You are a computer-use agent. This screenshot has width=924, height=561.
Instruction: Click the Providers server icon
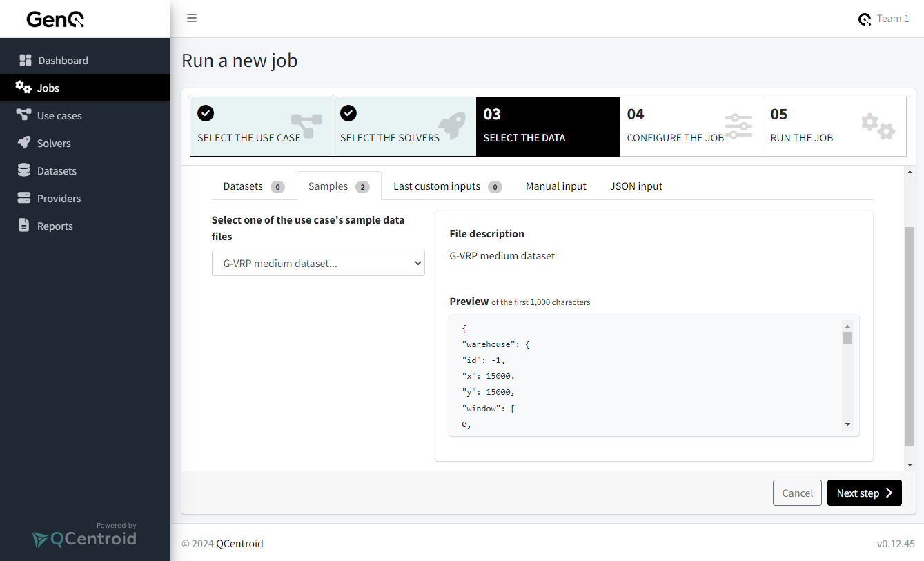24,198
